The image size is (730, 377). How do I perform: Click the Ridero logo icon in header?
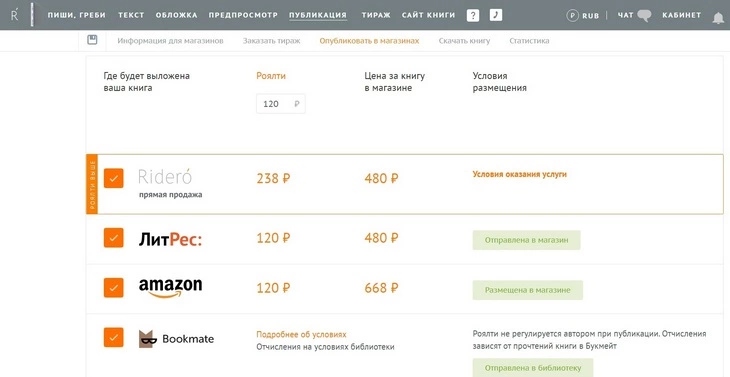15,15
